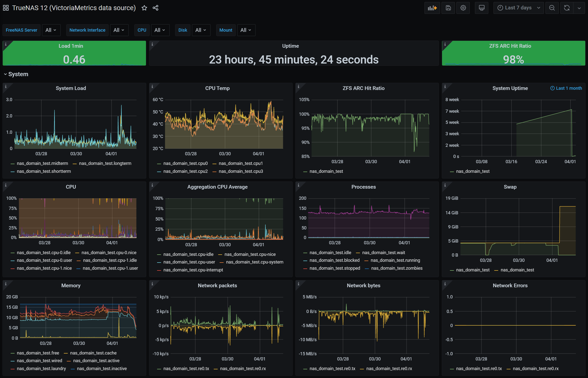Open the Network bytes panel title menu
Viewport: 588px width, 378px height.
[x=363, y=285]
